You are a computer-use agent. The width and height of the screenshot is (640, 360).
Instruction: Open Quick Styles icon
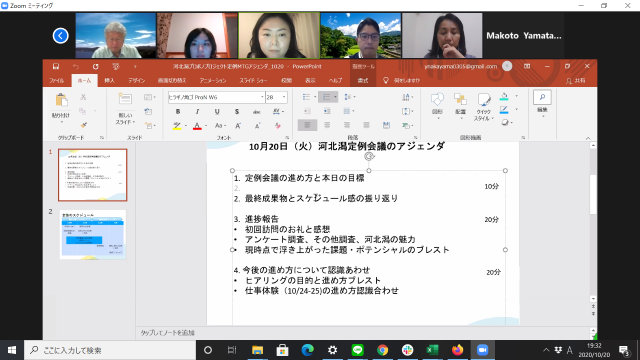click(x=484, y=100)
